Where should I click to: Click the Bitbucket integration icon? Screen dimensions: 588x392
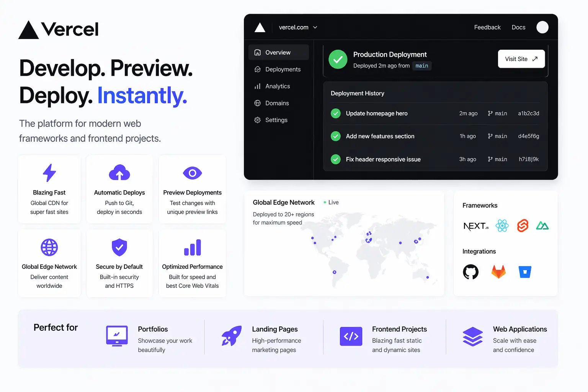click(x=525, y=272)
